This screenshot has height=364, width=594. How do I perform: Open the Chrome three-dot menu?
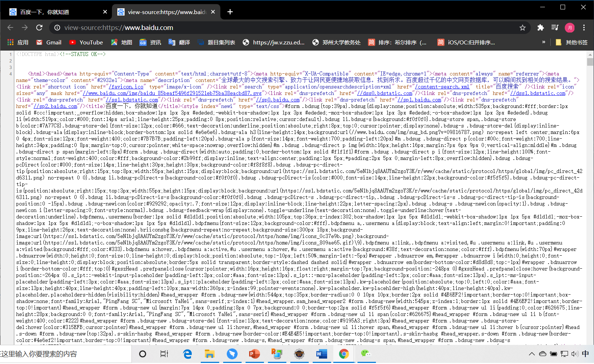[x=584, y=27]
